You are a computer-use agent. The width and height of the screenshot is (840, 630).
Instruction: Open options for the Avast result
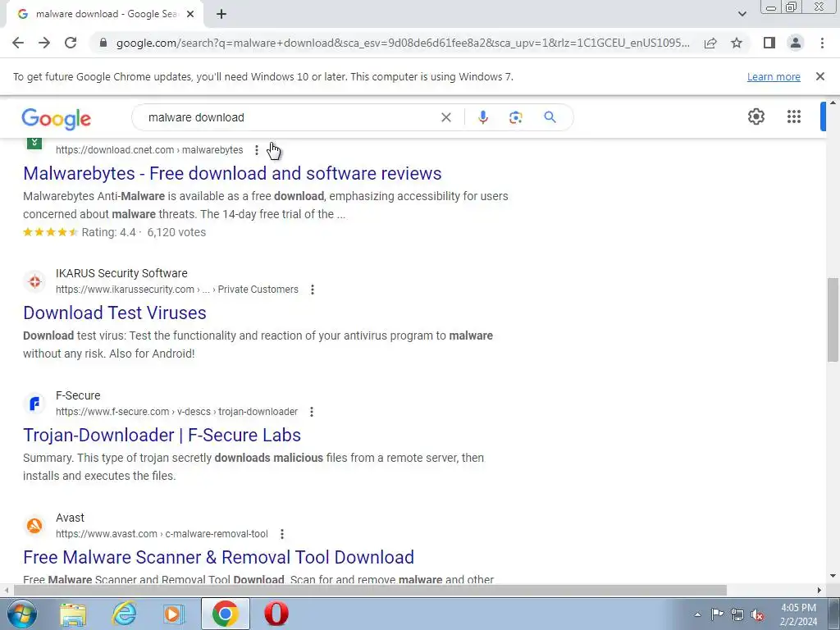282,533
